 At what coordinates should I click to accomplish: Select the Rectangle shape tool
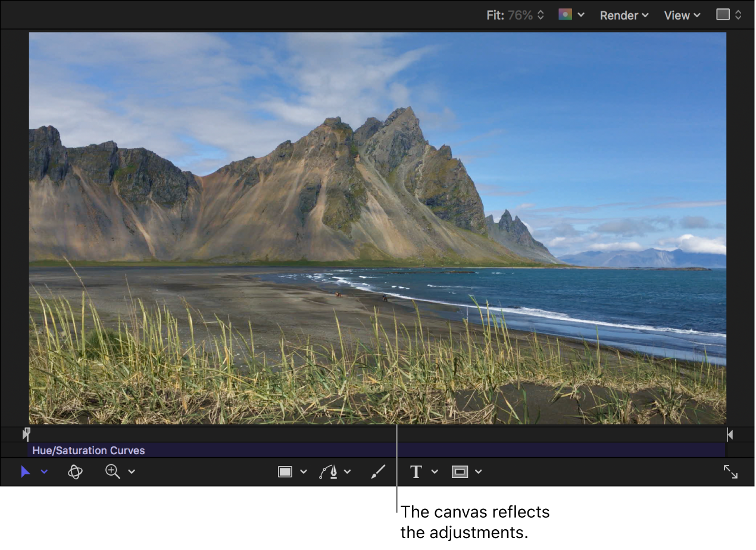pos(285,472)
